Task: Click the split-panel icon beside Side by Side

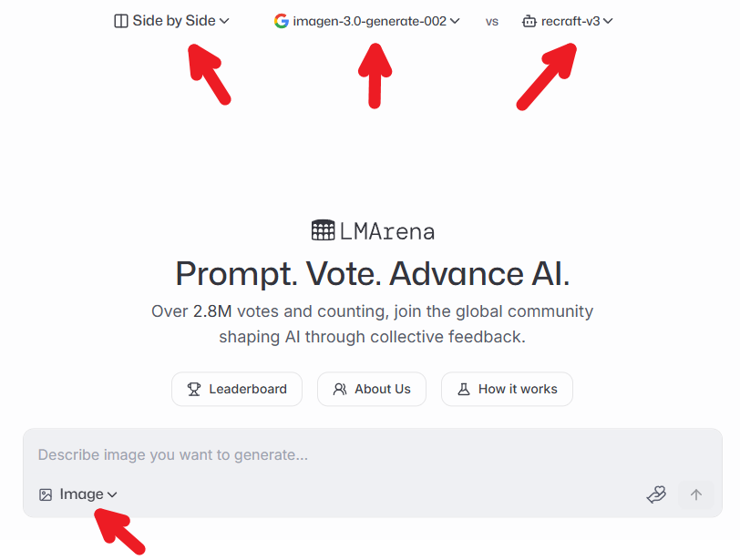Action: (x=121, y=21)
